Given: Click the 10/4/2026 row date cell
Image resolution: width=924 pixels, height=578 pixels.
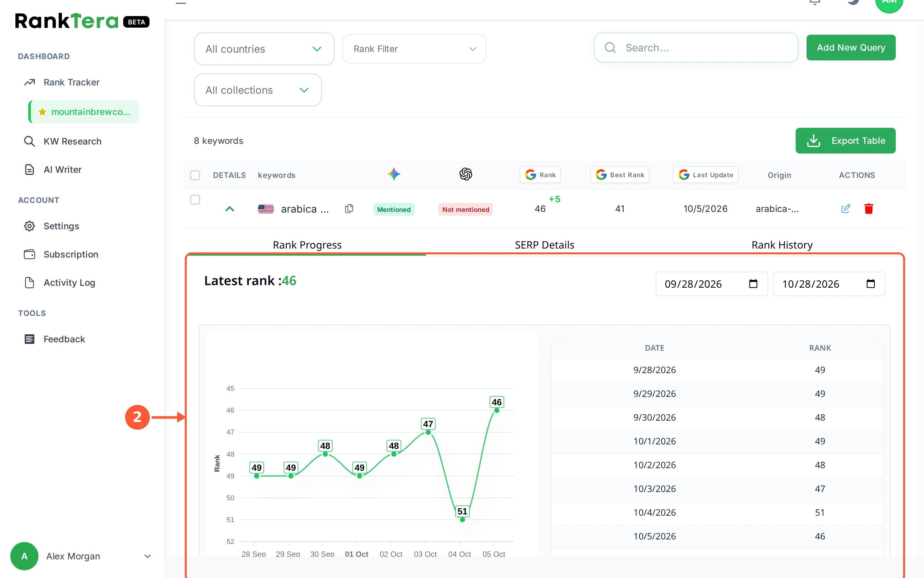Looking at the screenshot, I should (654, 512).
